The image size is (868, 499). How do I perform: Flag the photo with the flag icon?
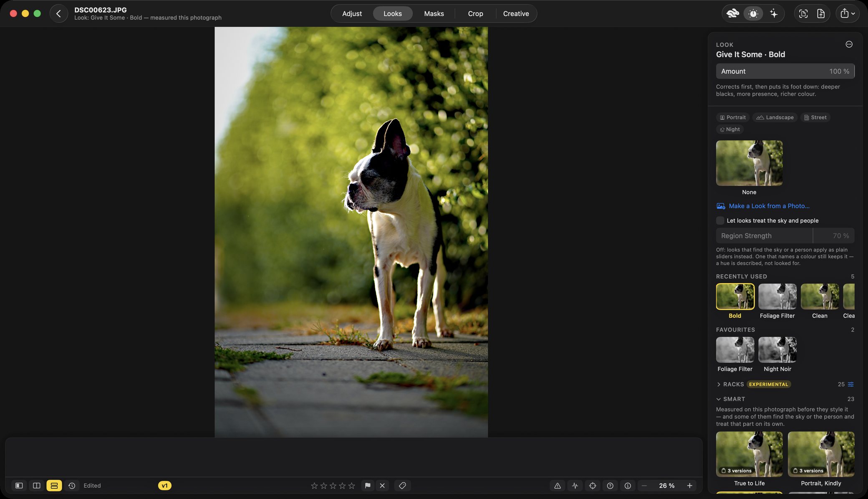[x=368, y=486]
